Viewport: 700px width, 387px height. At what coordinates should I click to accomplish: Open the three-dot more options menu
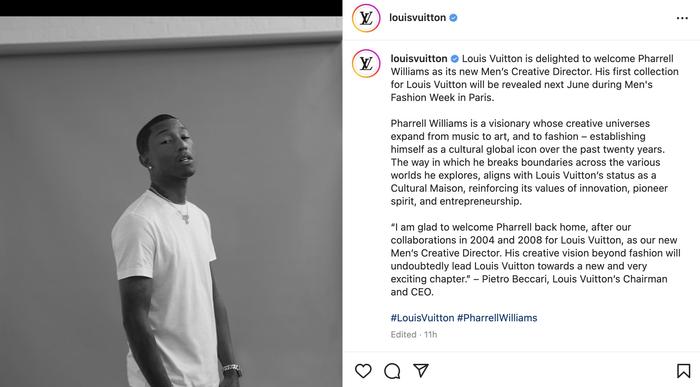(x=682, y=18)
